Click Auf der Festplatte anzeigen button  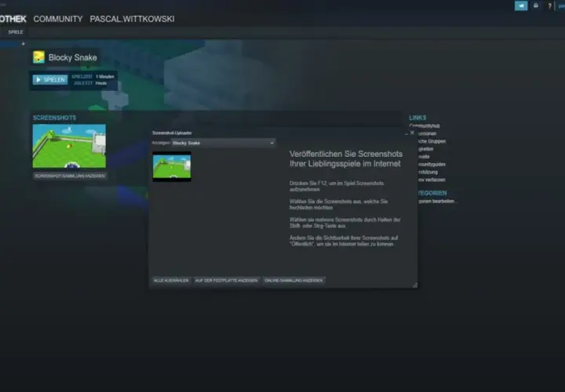(x=226, y=281)
